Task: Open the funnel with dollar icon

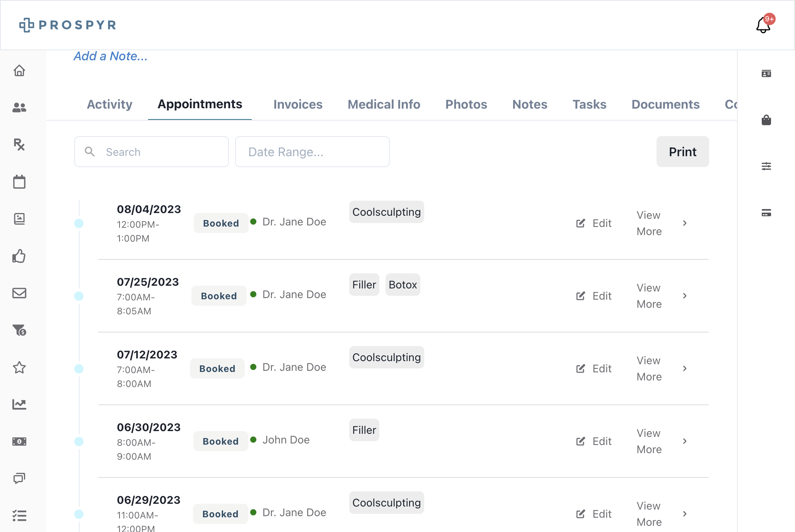Action: click(x=19, y=330)
